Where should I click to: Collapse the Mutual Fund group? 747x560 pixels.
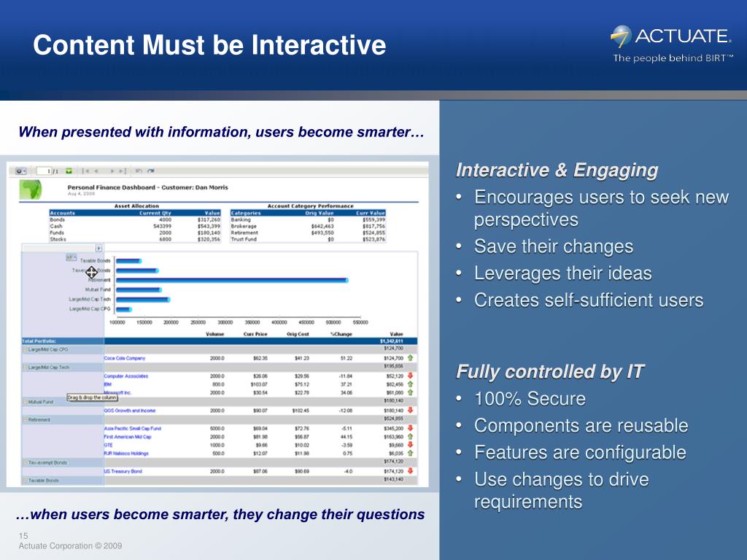26,402
